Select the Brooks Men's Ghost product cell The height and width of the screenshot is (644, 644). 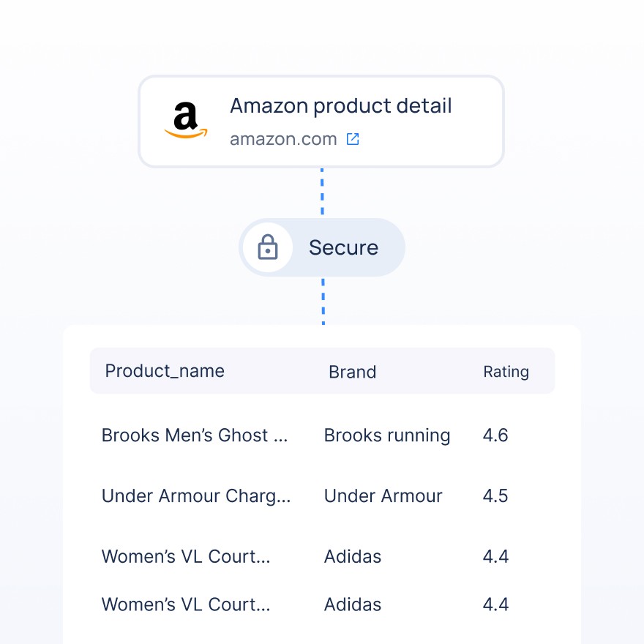click(195, 435)
